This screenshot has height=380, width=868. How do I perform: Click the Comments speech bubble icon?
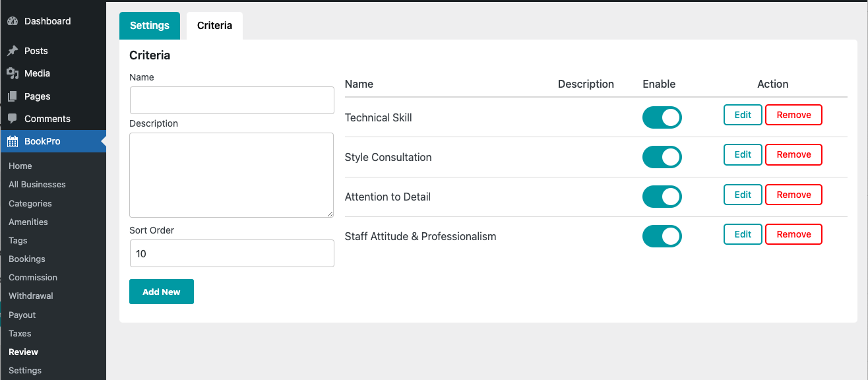(x=13, y=119)
